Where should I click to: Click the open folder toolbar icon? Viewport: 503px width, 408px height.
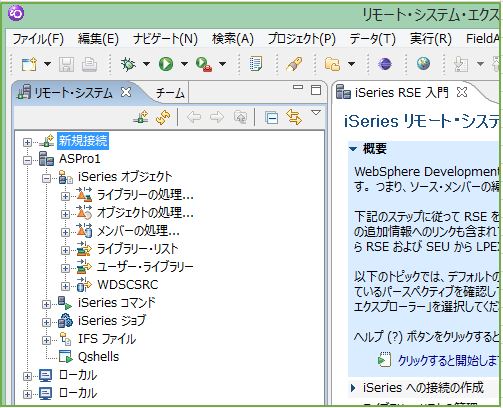(x=332, y=64)
